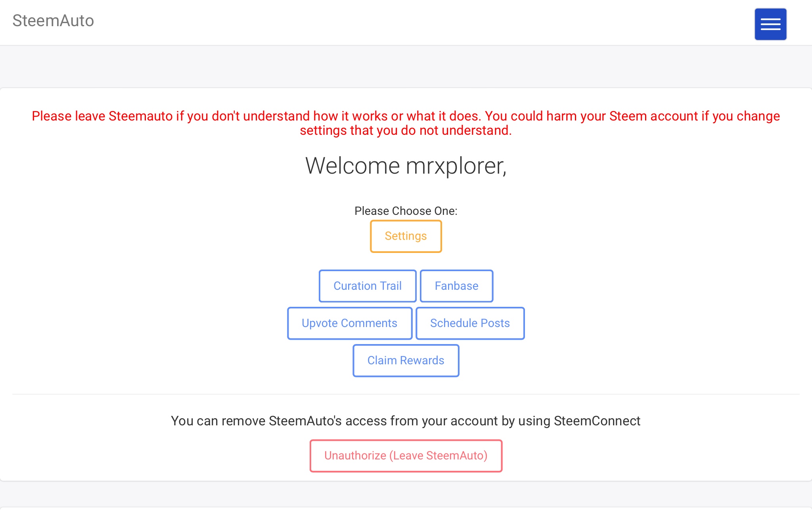
Task: Click the red warning message text
Action: tap(406, 116)
